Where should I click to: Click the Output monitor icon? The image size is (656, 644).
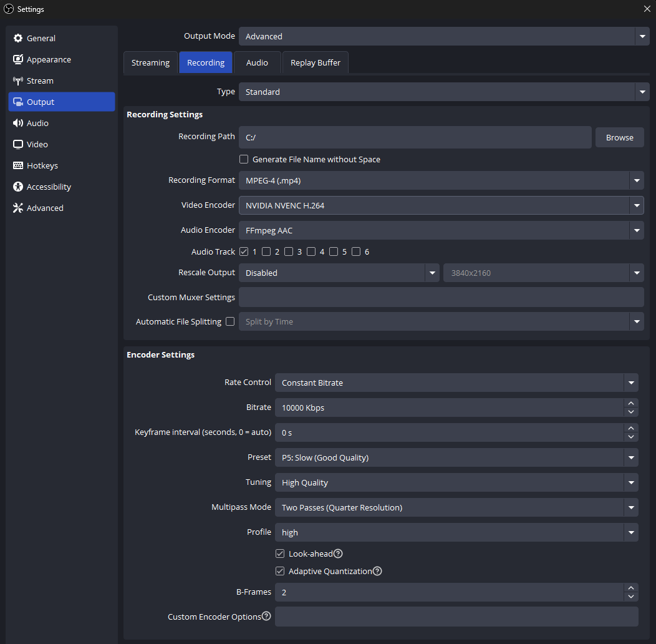click(17, 102)
